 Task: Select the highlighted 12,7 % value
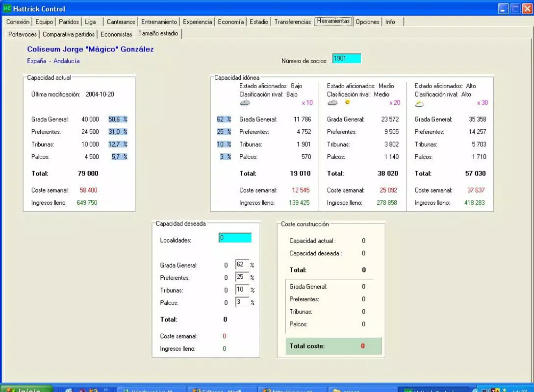[118, 144]
